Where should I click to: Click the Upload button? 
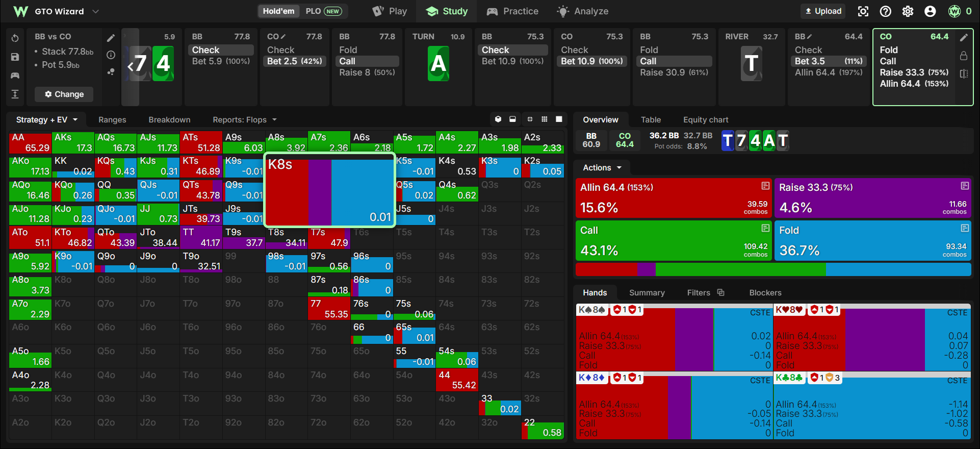[823, 11]
